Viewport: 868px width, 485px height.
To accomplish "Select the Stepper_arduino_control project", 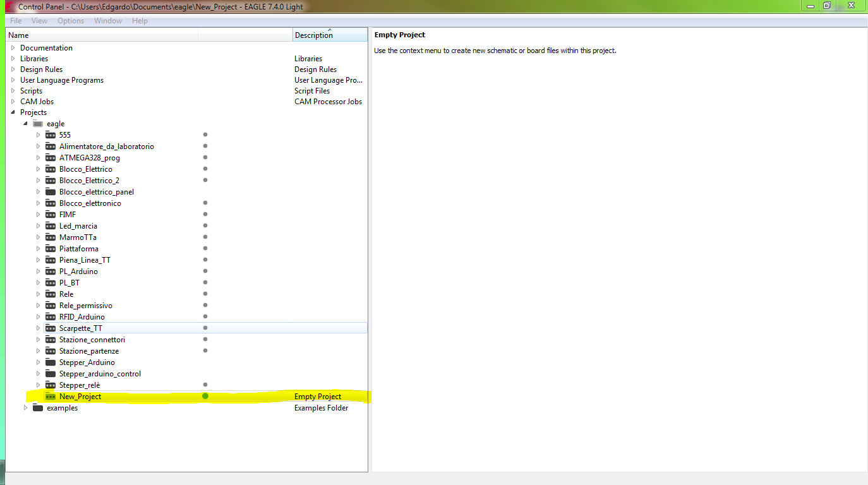I will click(x=100, y=374).
